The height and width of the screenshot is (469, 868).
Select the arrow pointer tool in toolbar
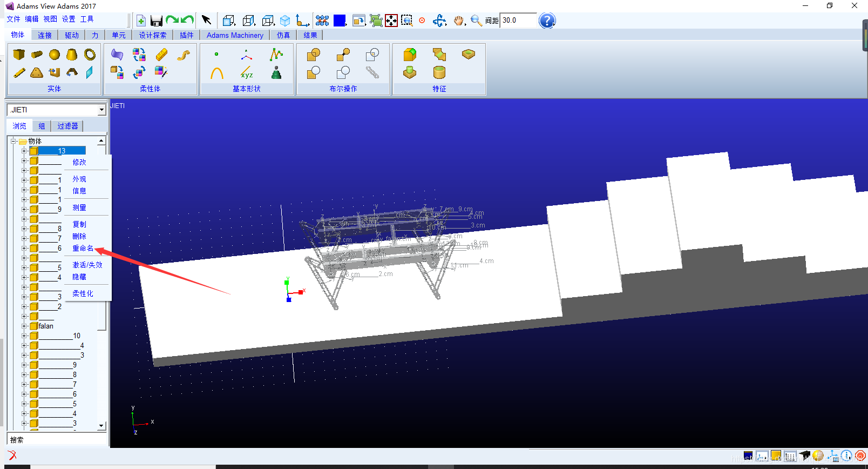pos(206,20)
